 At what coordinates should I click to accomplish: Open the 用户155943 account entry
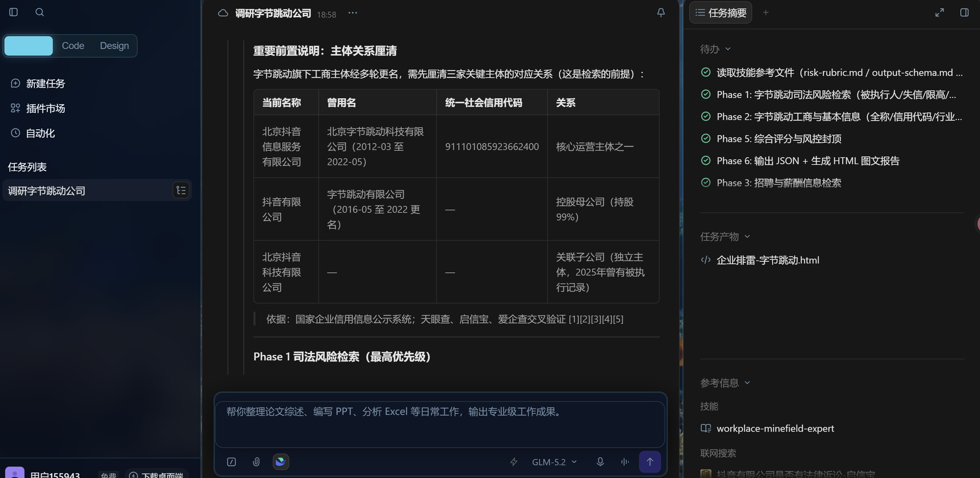pos(55,475)
